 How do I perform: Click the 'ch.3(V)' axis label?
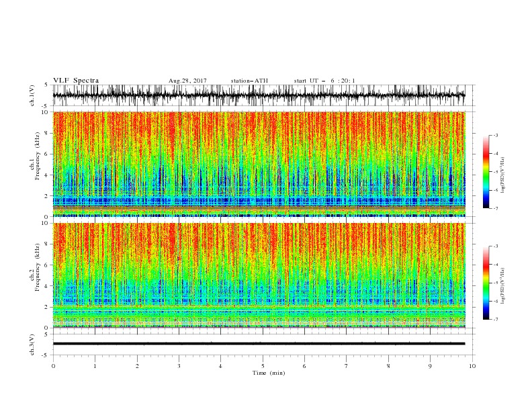(32, 345)
